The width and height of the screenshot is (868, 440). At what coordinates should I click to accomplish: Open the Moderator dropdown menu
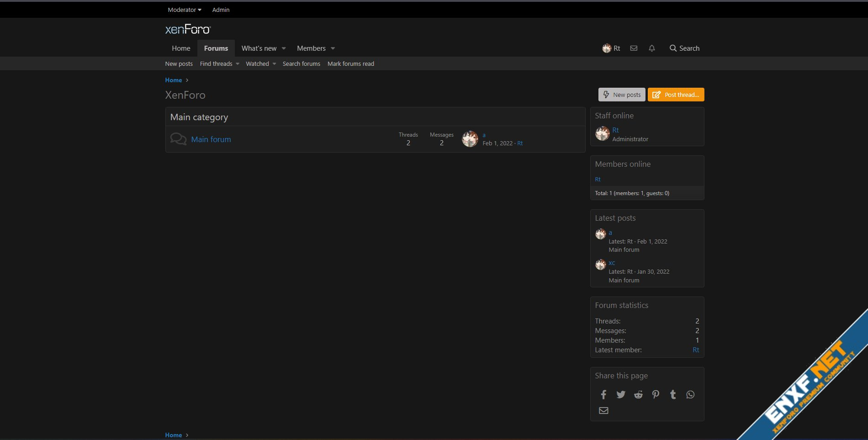click(184, 10)
